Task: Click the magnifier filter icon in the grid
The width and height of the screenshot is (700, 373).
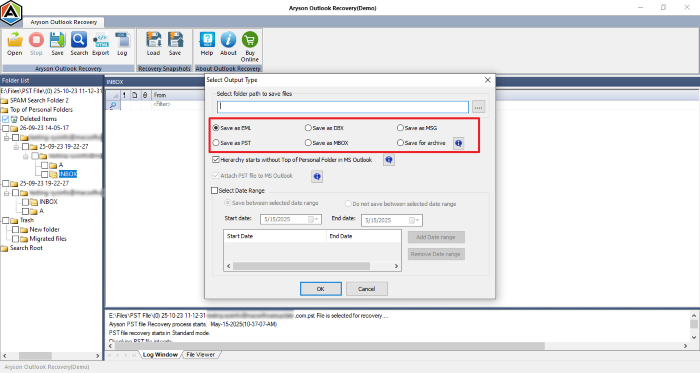Action: 113,105
